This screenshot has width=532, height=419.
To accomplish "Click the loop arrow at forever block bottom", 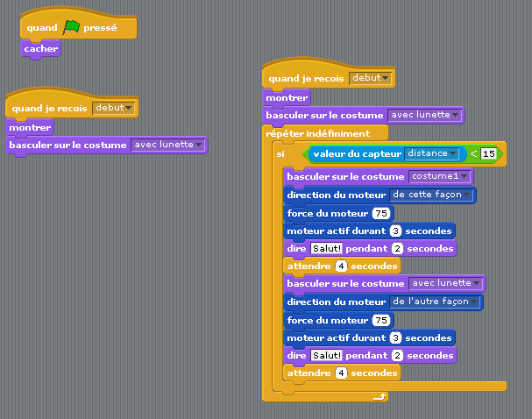I will point(379,396).
